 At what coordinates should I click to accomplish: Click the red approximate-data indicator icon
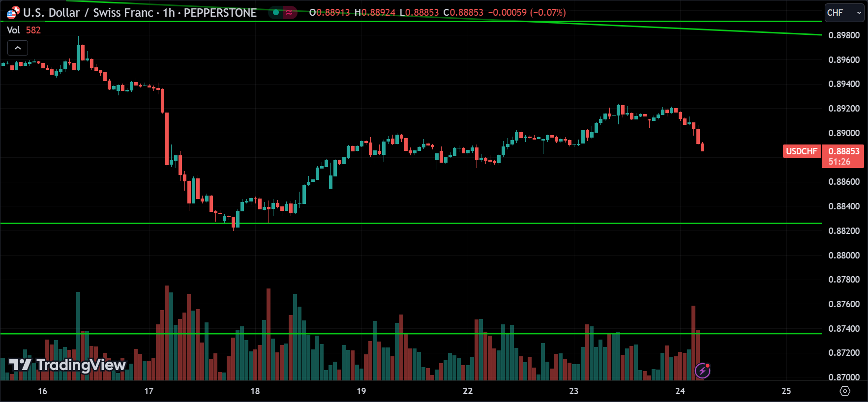(289, 13)
